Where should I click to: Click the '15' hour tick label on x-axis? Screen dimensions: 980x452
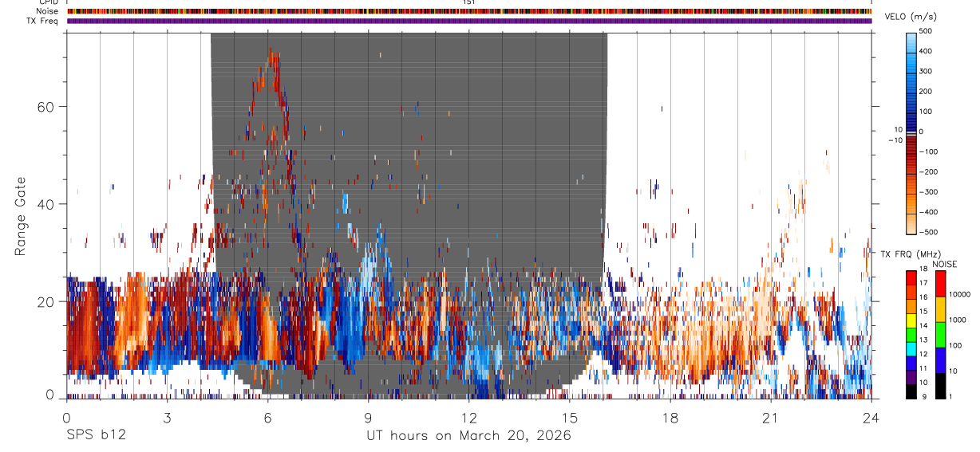569,418
